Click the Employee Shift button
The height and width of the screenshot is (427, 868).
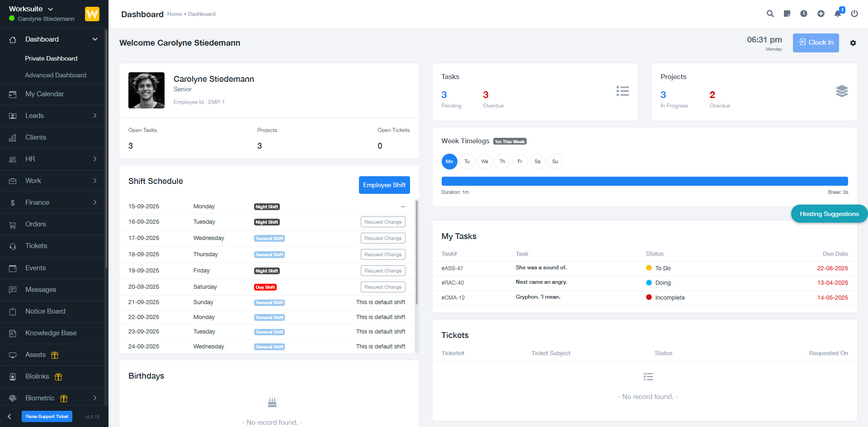[384, 185]
